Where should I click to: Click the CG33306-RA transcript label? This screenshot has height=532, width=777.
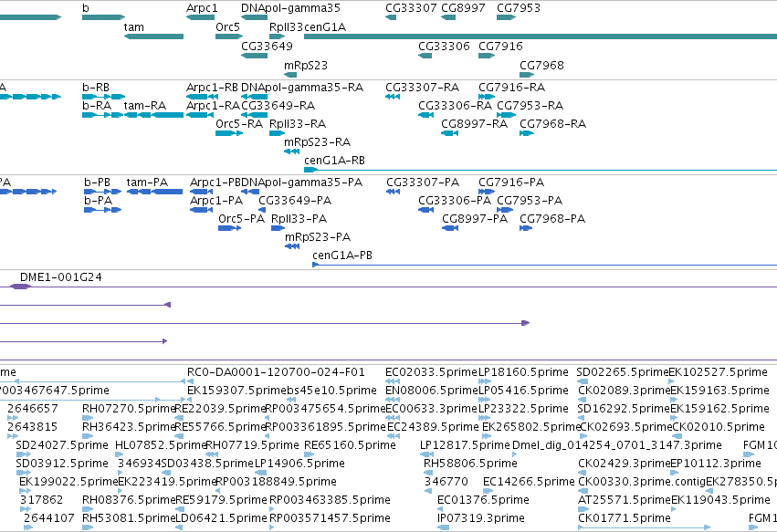[455, 106]
